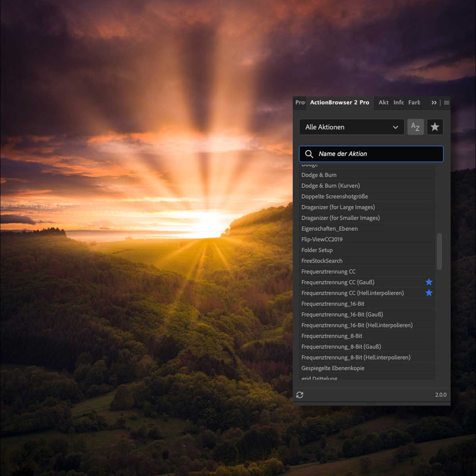Select Dodge & Burn (Kurven) action
The image size is (476, 476).
pos(367,186)
